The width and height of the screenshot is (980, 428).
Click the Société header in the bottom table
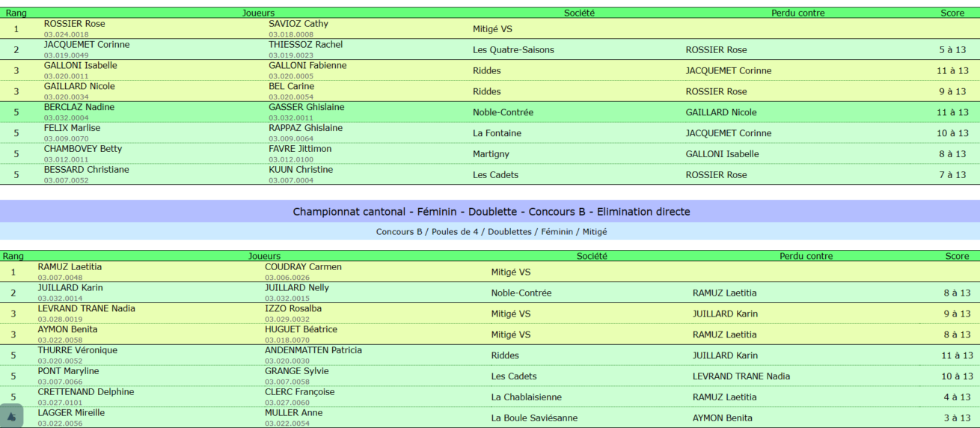coord(592,256)
